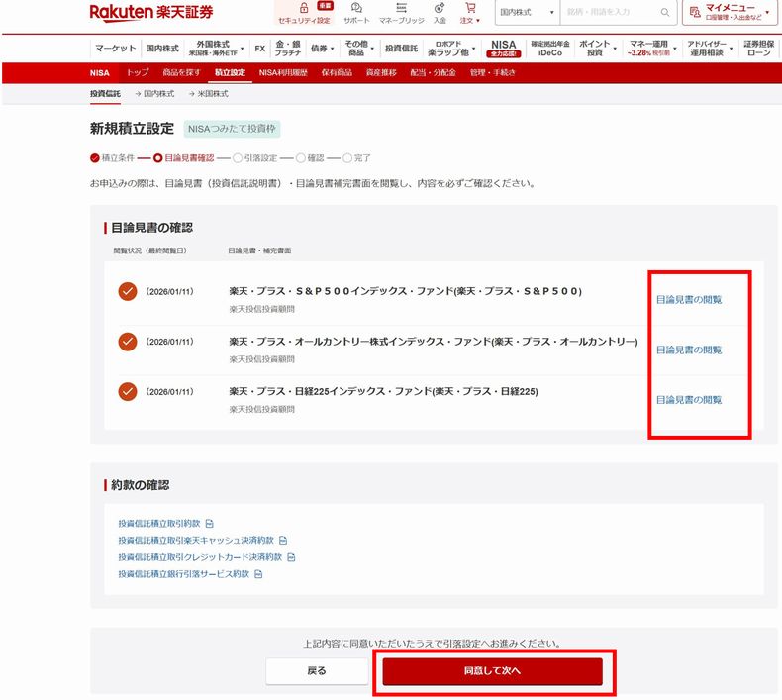
Task: Open the FX menu item
Action: tap(259, 49)
